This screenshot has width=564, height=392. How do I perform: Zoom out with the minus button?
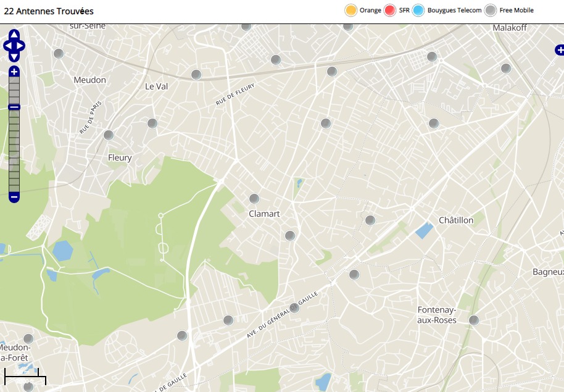tap(14, 198)
